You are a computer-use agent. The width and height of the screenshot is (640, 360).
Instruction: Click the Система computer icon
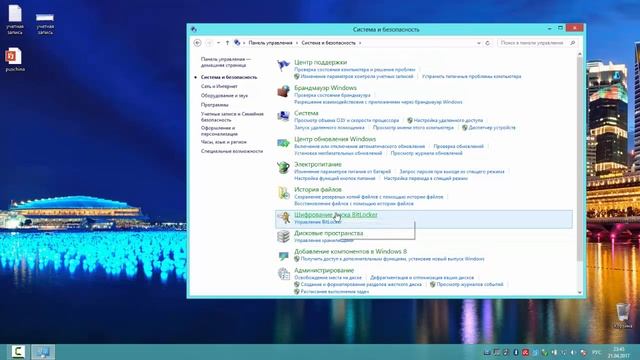[x=283, y=116]
